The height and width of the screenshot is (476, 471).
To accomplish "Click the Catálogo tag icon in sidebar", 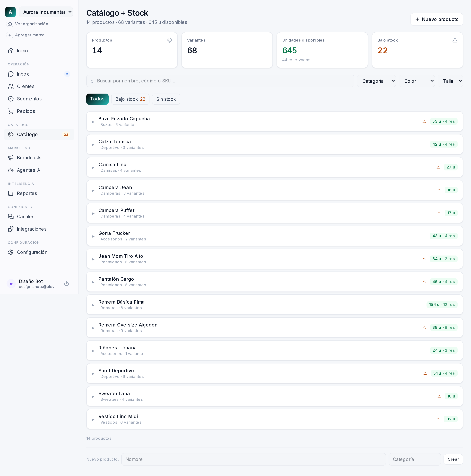I will 11,134.
